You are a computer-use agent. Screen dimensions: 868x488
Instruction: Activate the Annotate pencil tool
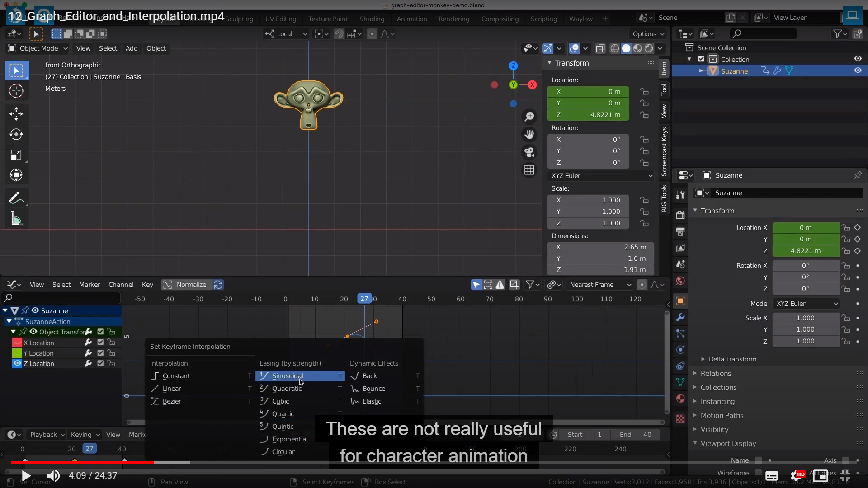(x=15, y=198)
